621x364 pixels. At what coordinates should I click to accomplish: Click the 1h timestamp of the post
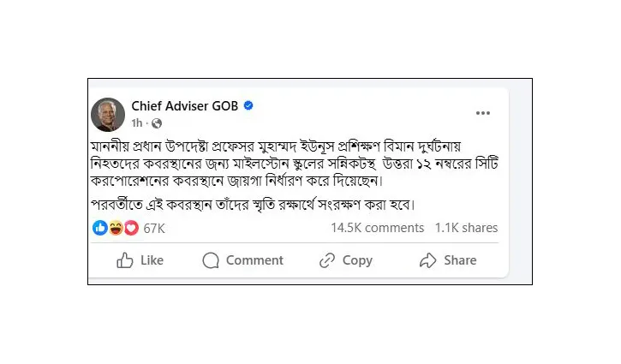tap(137, 123)
